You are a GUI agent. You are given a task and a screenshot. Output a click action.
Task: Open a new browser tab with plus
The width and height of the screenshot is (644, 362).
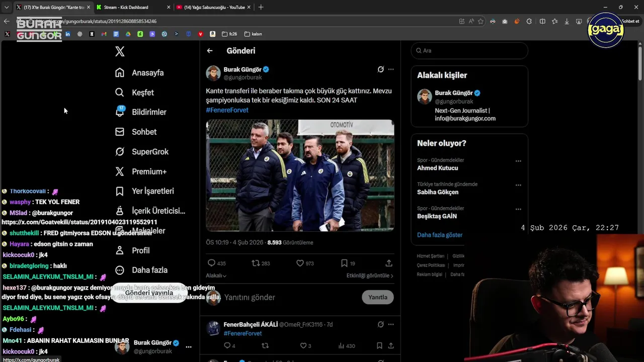pyautogui.click(x=261, y=7)
